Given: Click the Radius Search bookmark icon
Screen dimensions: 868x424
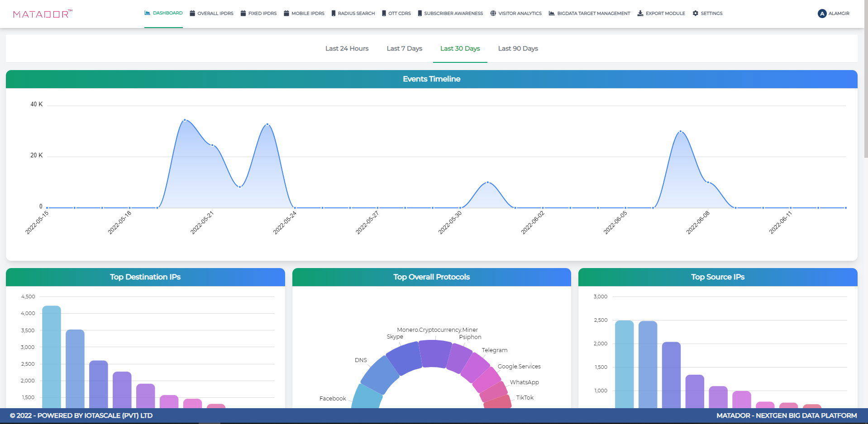Looking at the screenshot, I should point(334,14).
